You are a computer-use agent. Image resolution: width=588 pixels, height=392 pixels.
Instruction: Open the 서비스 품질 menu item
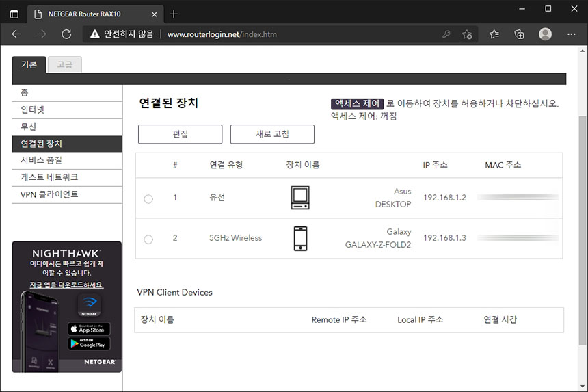67,161
